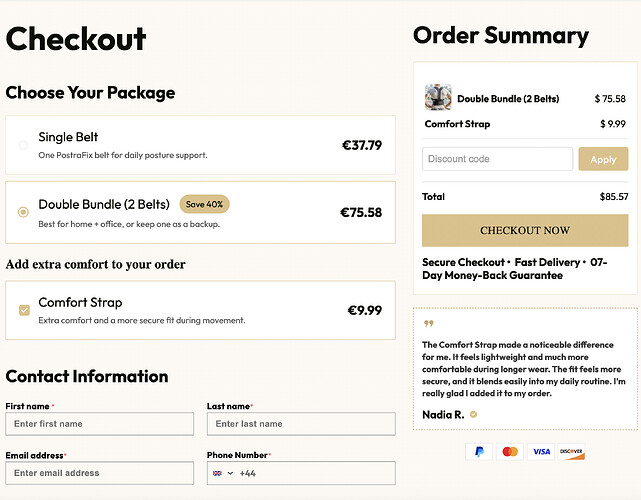Screen dimensions: 641x500
Task: Click the Visa payment icon
Action: [541, 452]
